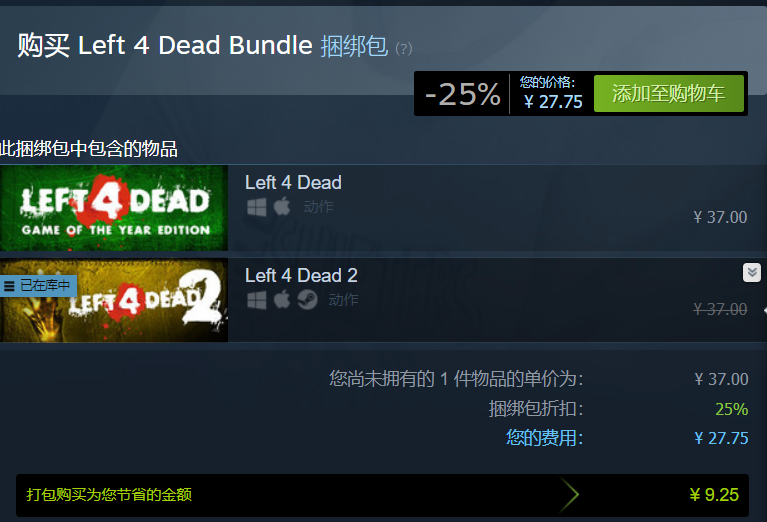Click the 动作 genre tag on Left 4 Dead
Image resolution: width=767 pixels, height=522 pixels.
pos(318,207)
